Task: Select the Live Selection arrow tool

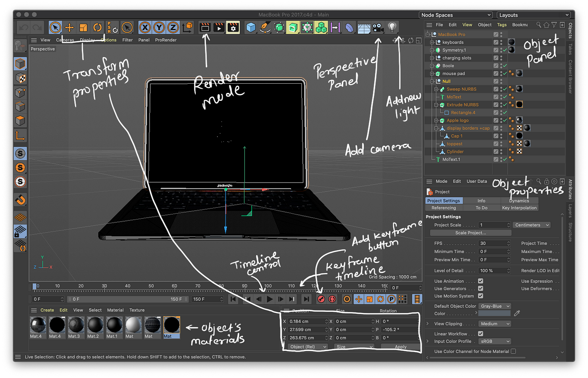Action: point(55,28)
